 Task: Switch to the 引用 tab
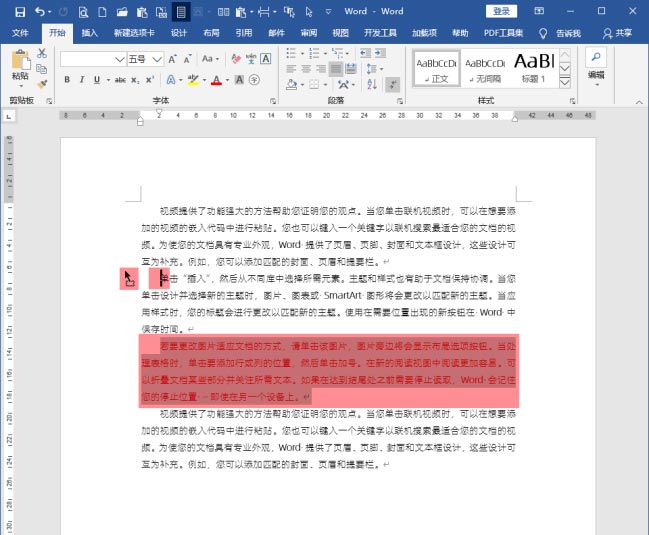(244, 33)
